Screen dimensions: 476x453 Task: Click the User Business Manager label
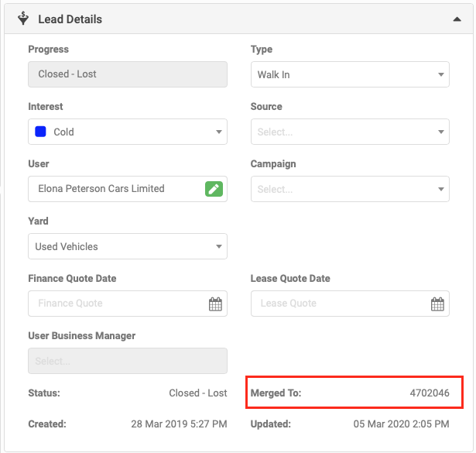click(x=82, y=336)
